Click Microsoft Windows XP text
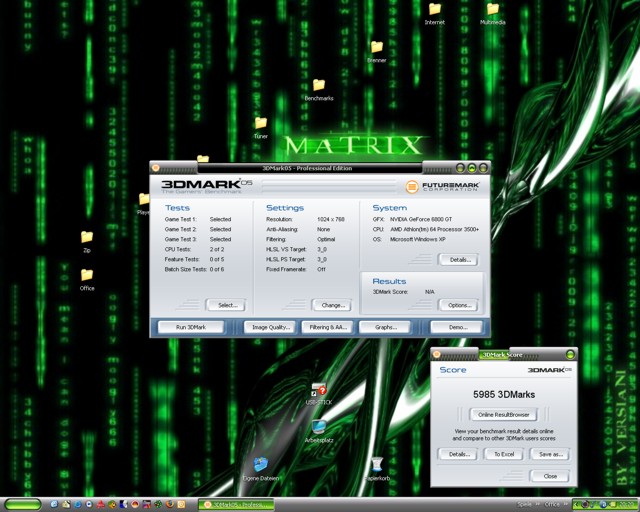The image size is (640, 512). click(417, 239)
